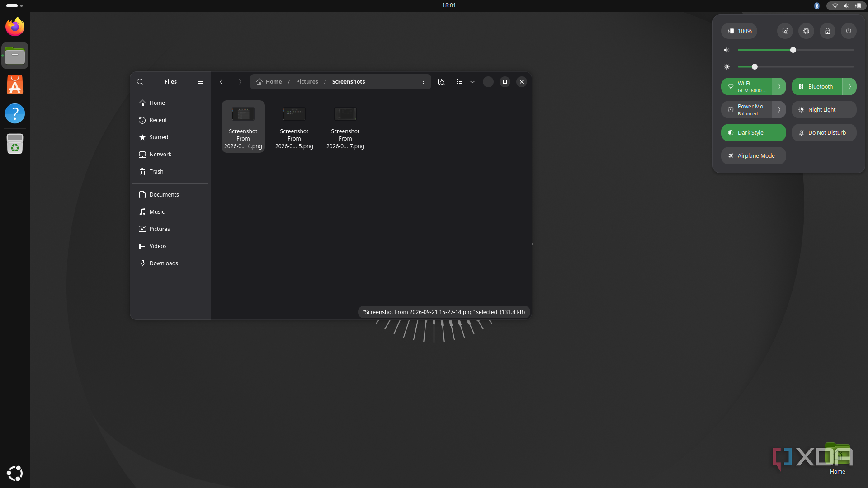Expand Bluetooth devices arrow
868x488 pixels.
849,87
